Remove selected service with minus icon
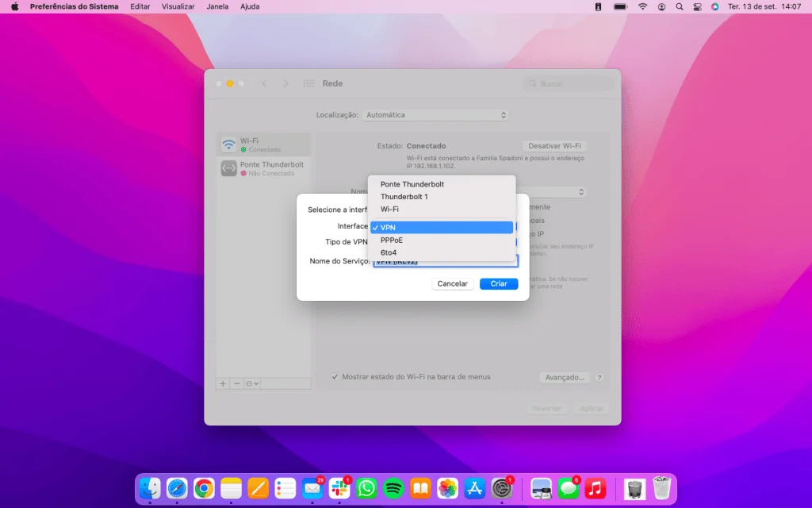This screenshot has width=812, height=508. click(x=236, y=383)
